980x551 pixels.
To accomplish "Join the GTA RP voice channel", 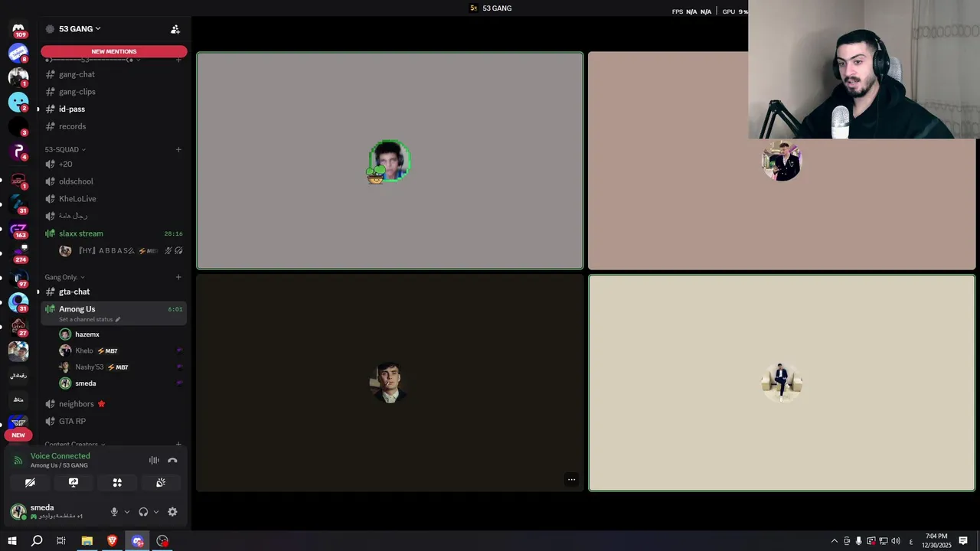I will pos(114,421).
